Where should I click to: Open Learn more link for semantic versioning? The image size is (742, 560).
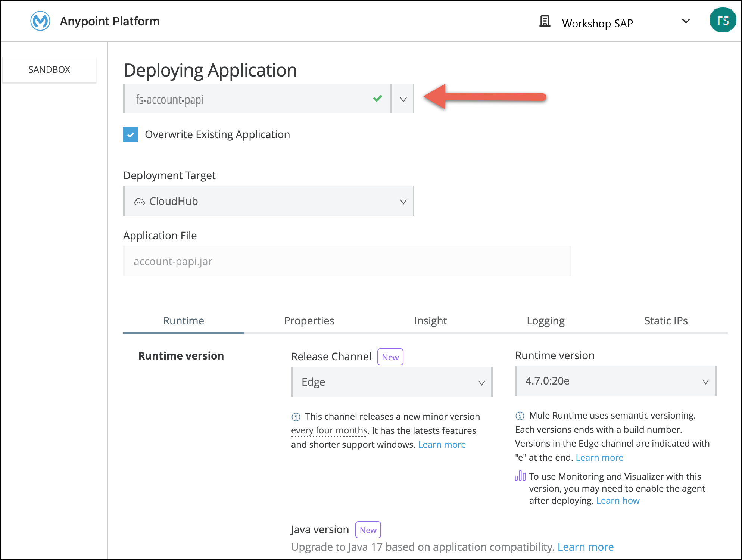pyautogui.click(x=599, y=458)
